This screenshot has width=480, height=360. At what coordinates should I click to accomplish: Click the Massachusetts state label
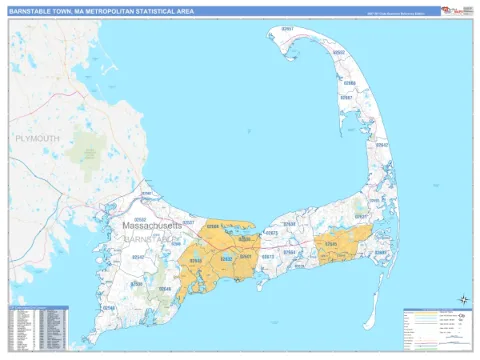coord(152,226)
